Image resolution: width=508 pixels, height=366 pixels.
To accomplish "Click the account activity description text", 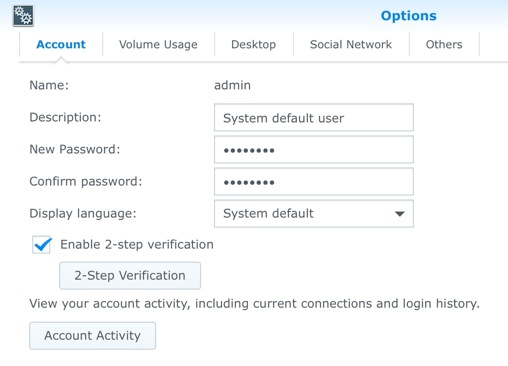I will [254, 304].
